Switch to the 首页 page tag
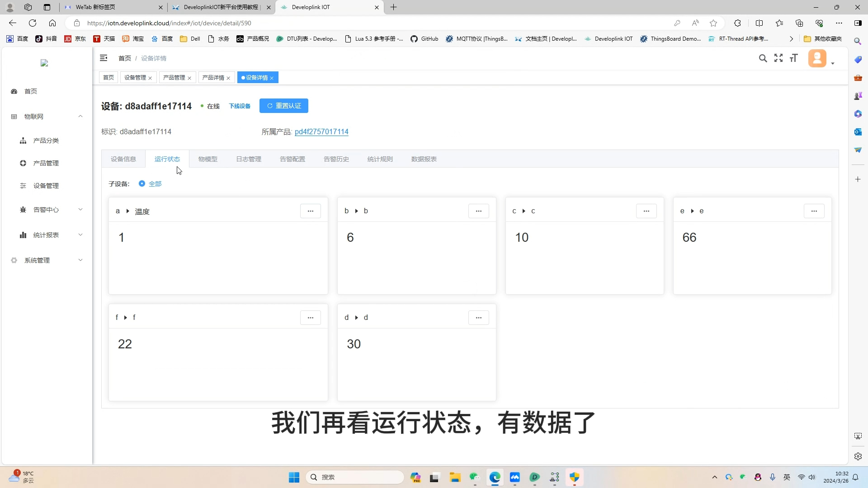Viewport: 868px width, 488px height. (108, 78)
